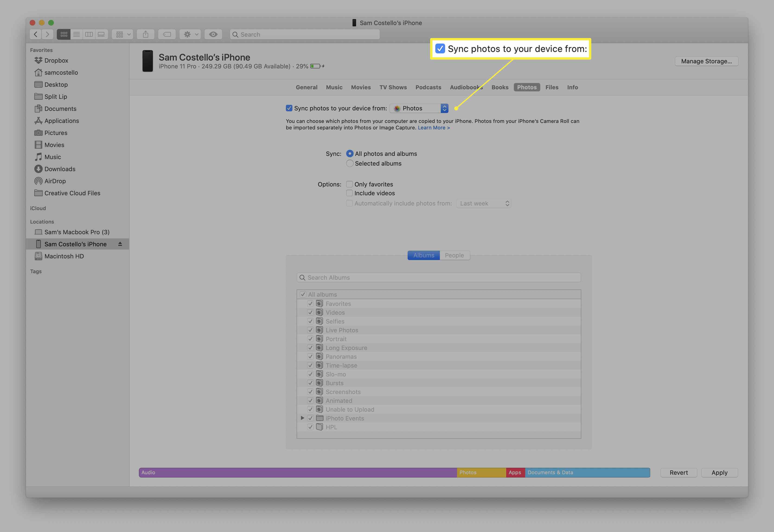Toggle the All albums checkbox

coord(303,294)
